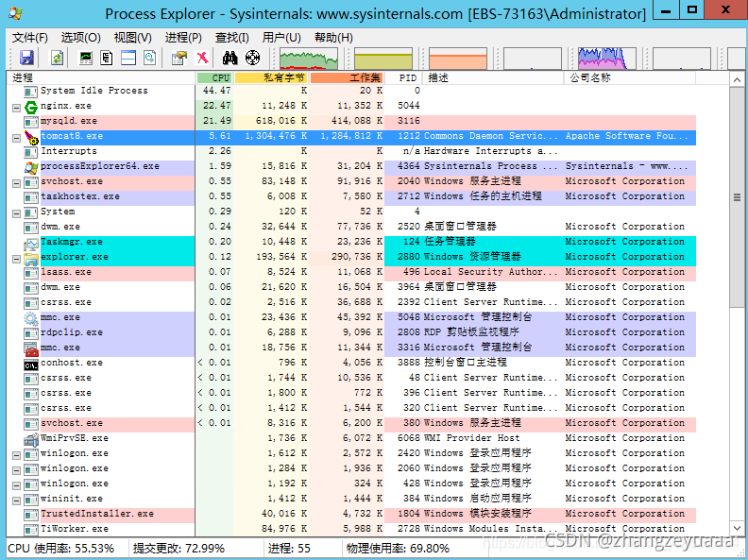The width and height of the screenshot is (748, 560).
Task: Select the lsass.exe process row
Action: [351, 273]
